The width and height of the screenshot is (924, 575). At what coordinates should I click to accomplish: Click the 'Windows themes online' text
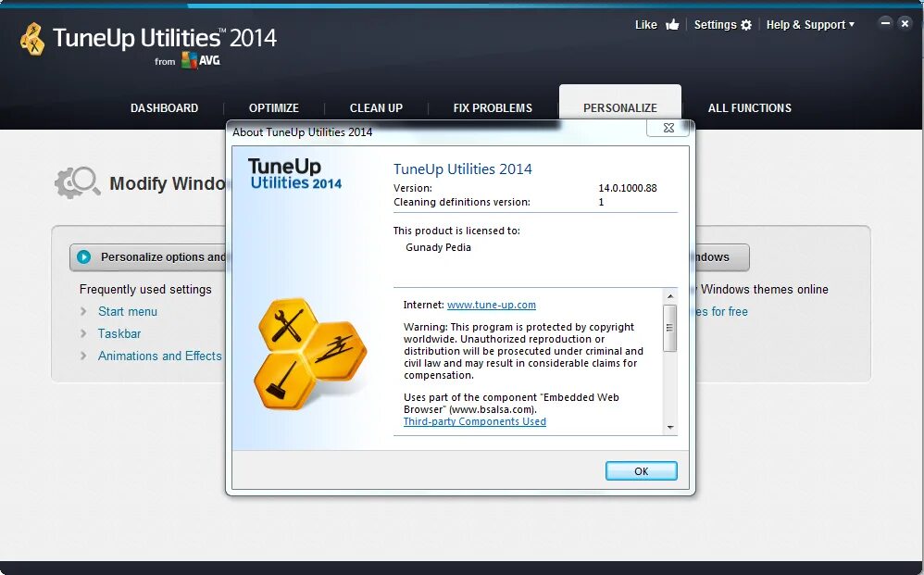(765, 289)
